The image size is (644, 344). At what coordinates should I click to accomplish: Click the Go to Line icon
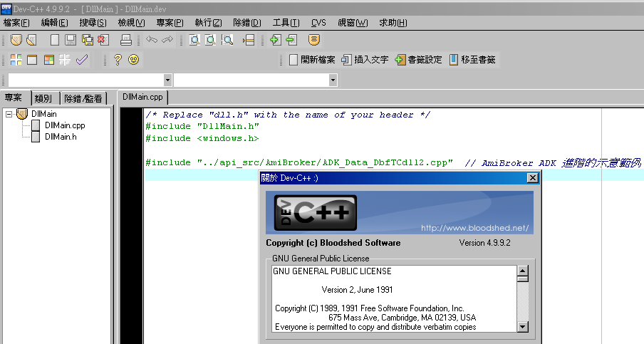point(249,40)
